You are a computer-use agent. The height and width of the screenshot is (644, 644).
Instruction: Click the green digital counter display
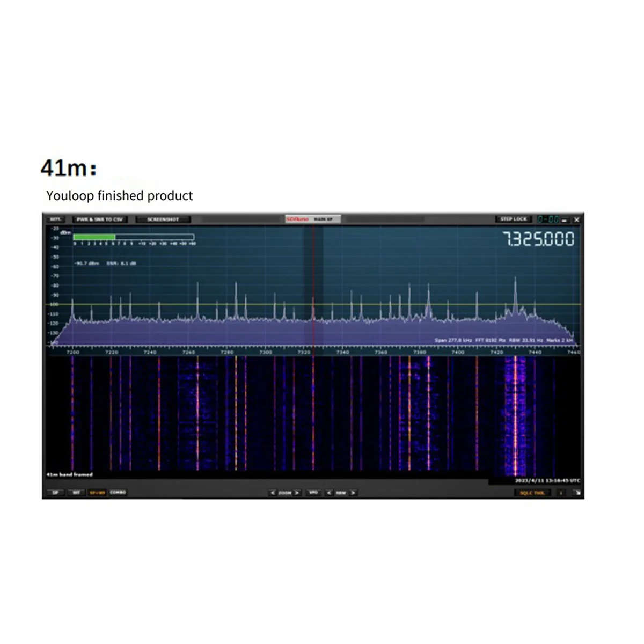(x=549, y=219)
